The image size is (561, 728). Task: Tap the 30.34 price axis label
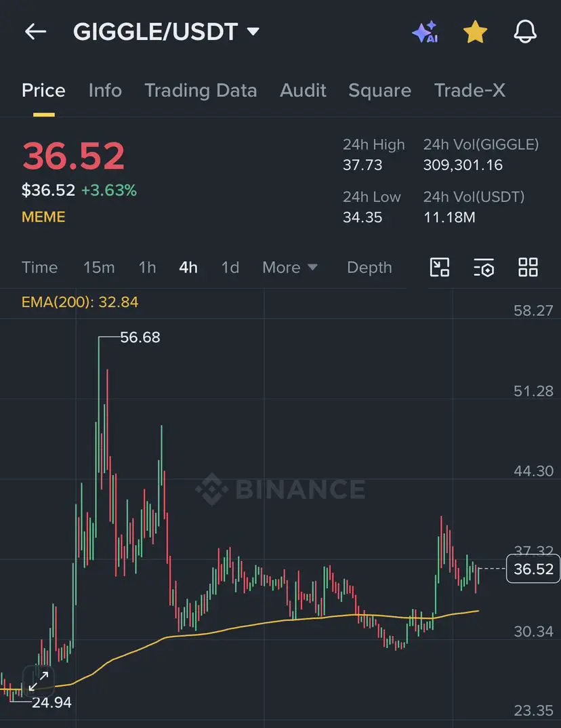(x=533, y=632)
